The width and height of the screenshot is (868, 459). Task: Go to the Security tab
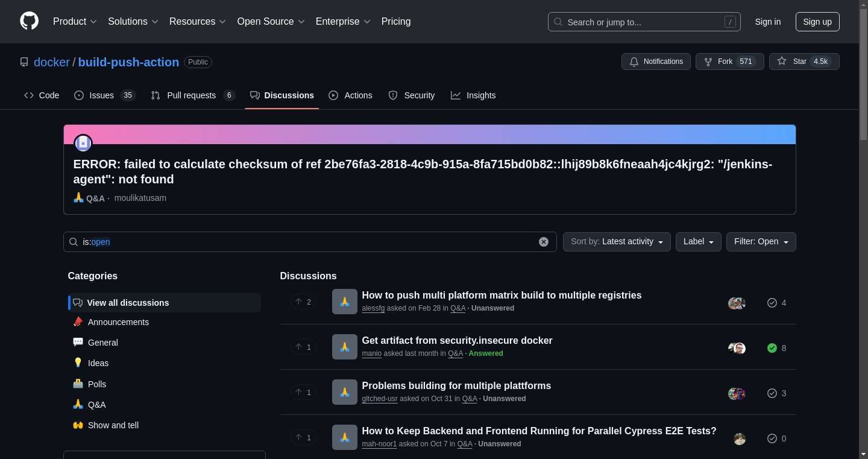[412, 95]
